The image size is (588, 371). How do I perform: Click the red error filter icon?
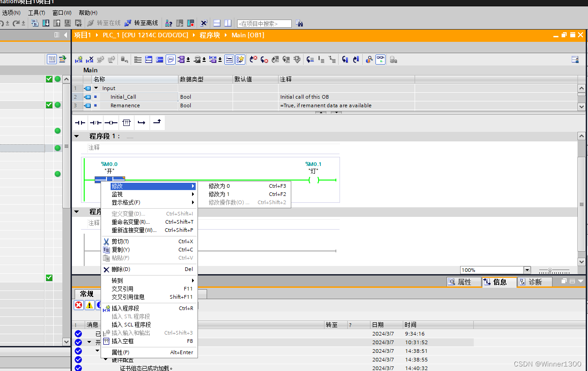pyautogui.click(x=79, y=305)
